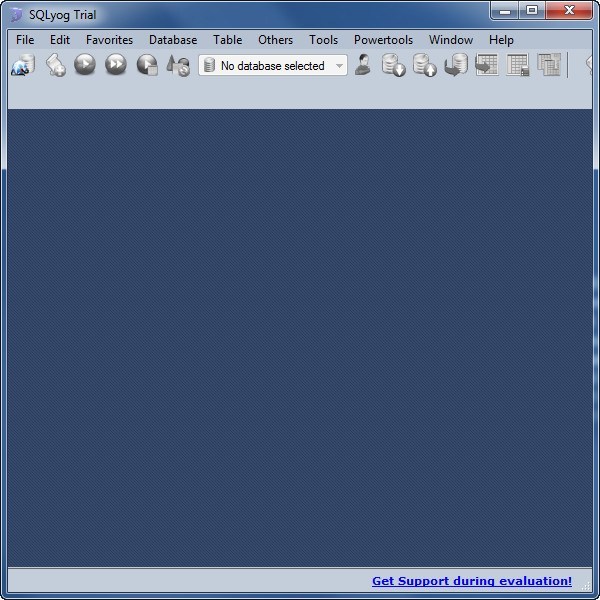Click the shapes refresh object browser icon
The width and height of the screenshot is (600, 600).
pyautogui.click(x=178, y=65)
